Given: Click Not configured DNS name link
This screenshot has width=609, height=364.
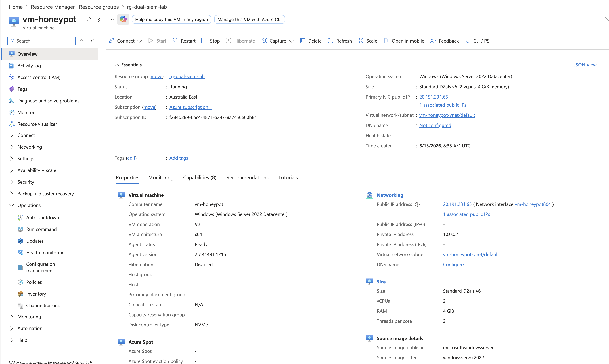Looking at the screenshot, I should point(435,125).
